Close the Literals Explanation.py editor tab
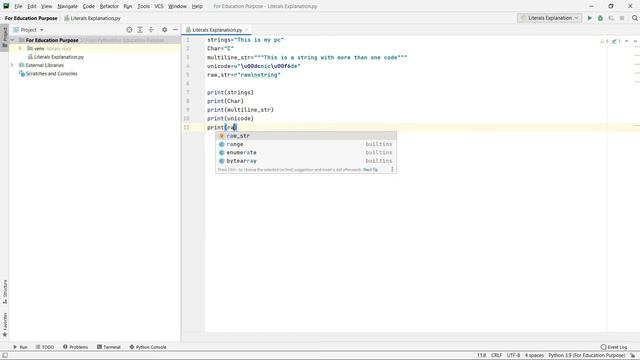Screen dimensions: 640x360 (x=246, y=30)
